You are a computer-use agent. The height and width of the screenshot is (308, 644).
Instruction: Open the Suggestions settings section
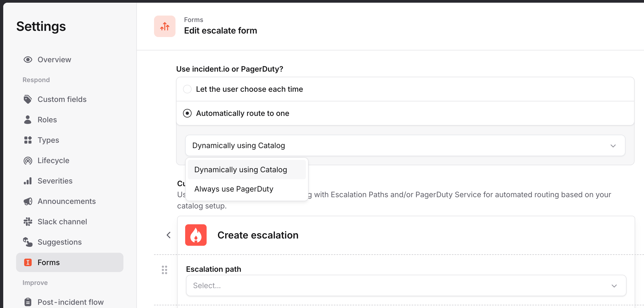tap(60, 242)
